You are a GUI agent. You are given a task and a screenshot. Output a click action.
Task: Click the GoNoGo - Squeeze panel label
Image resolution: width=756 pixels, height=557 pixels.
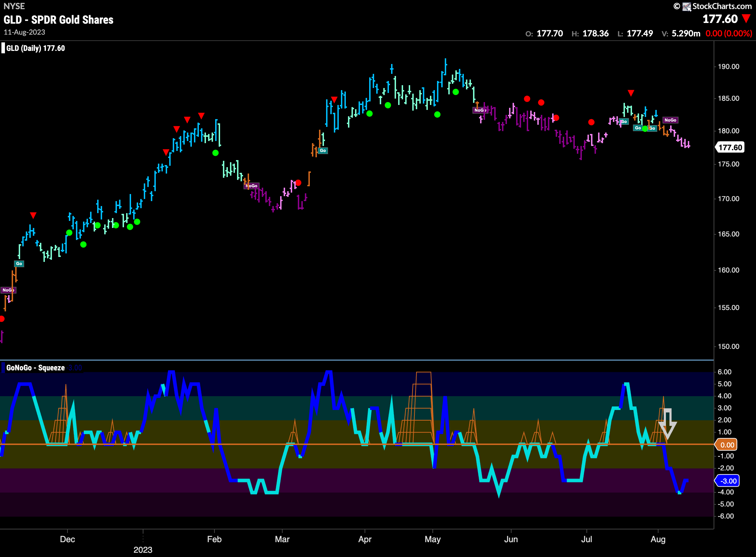click(x=35, y=368)
